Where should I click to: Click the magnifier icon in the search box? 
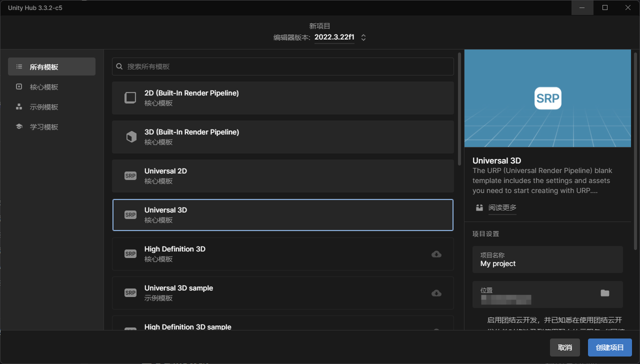coord(119,66)
